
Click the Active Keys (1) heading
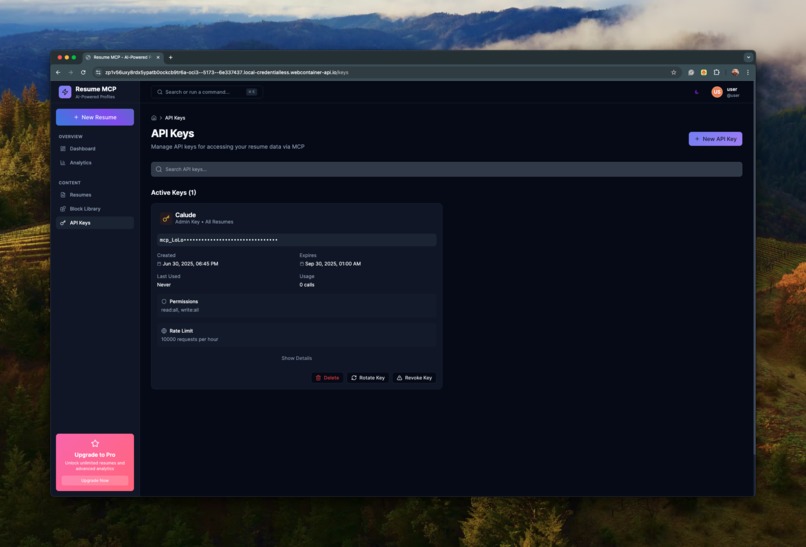[173, 192]
